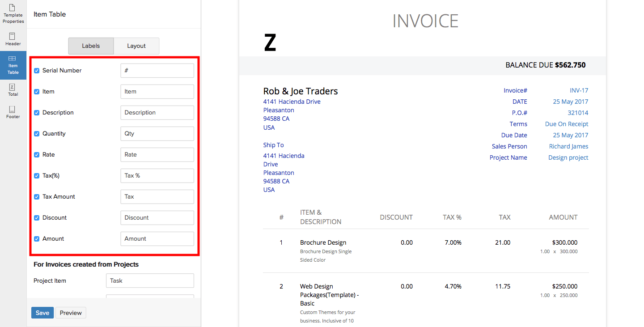Select the Labels tab
Image resolution: width=644 pixels, height=327 pixels.
(x=91, y=46)
